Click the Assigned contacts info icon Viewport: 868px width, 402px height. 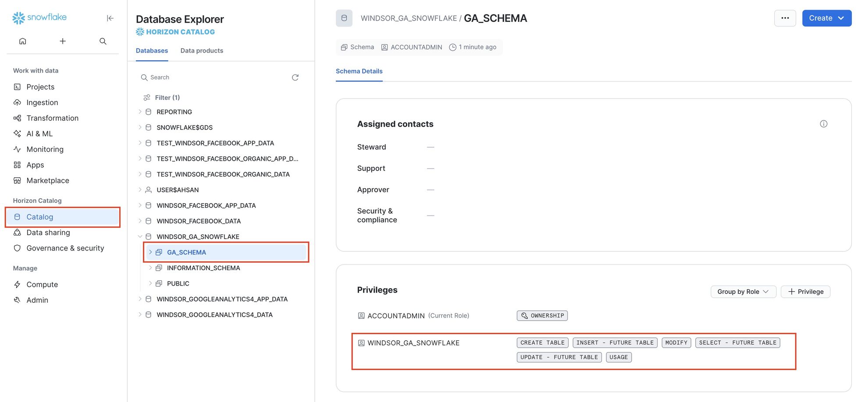[x=824, y=124]
